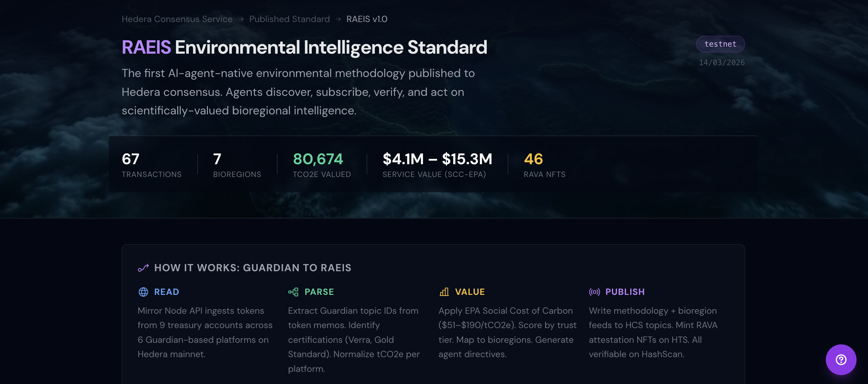Click the 80,674 tCO2e valued figure
The width and height of the screenshot is (868, 384).
coord(318,159)
